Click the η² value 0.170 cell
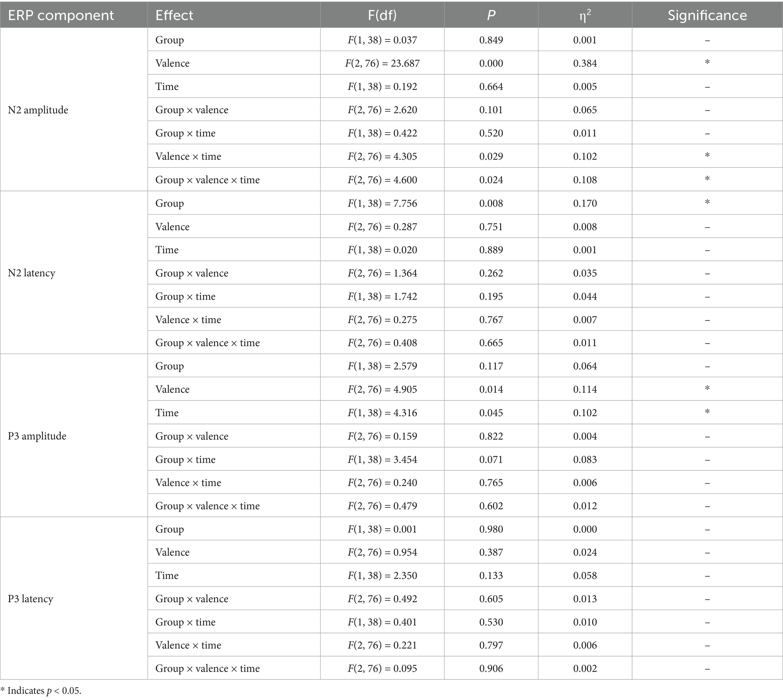This screenshot has width=783, height=700. [x=585, y=203]
